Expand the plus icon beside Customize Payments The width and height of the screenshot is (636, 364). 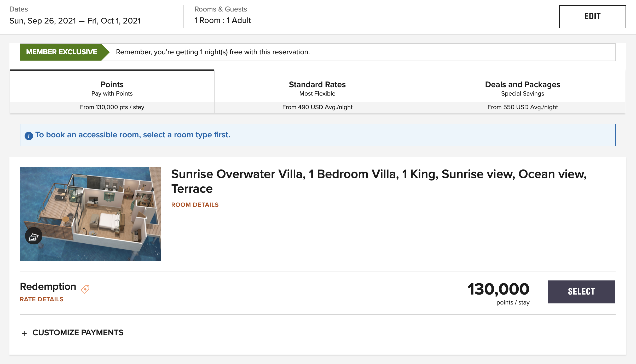coord(24,333)
